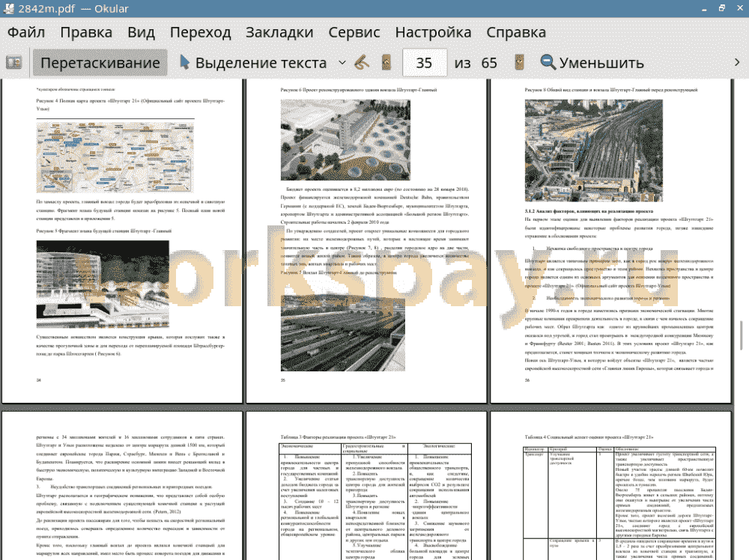Select the Выделение текста tool
Viewport: 749px width, 560px height.
point(252,63)
